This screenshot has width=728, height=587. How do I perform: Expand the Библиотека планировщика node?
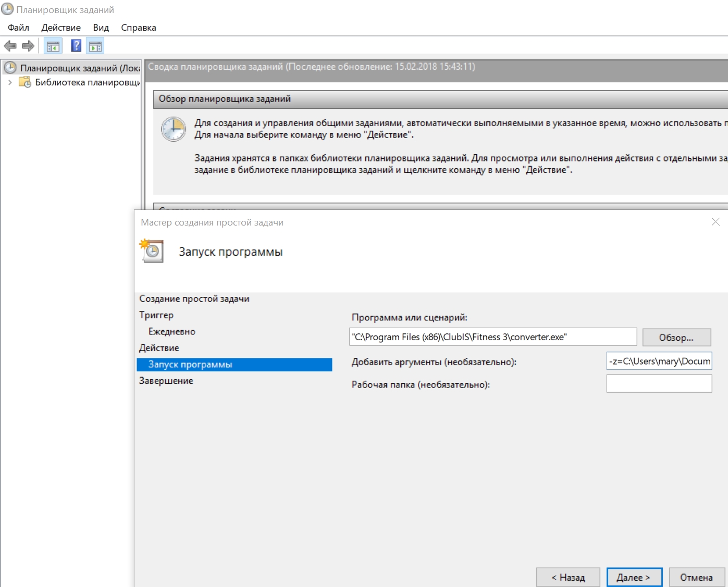[x=10, y=82]
